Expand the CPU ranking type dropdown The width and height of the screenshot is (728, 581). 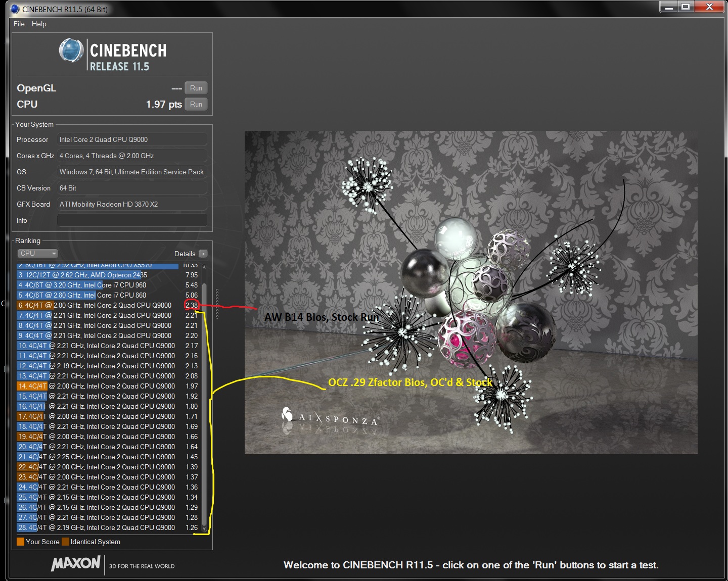click(x=38, y=253)
